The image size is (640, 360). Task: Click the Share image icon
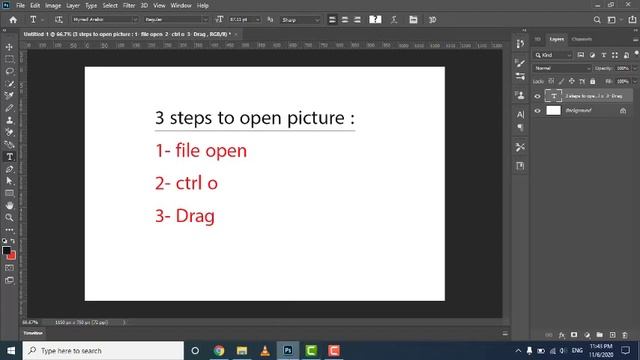[632, 20]
